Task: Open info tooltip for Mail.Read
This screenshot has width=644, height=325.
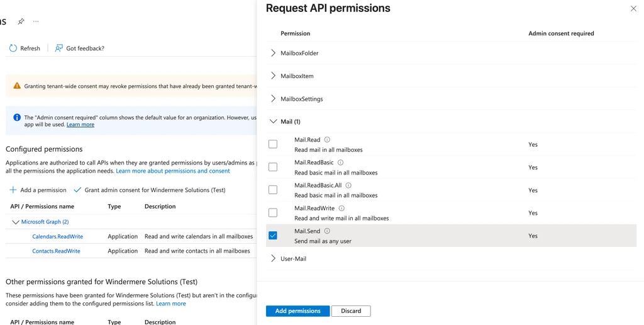Action: [327, 139]
